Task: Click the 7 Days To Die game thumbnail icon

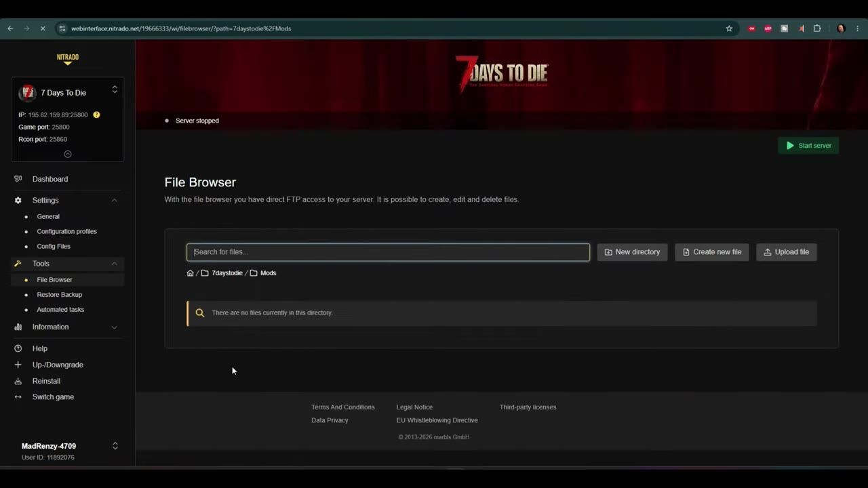Action: [x=27, y=92]
